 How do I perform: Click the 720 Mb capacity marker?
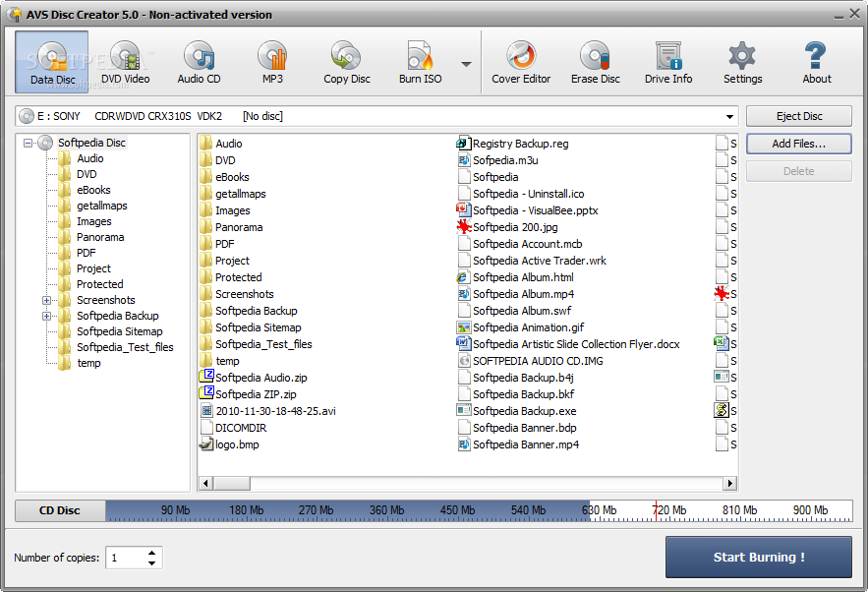pos(669,510)
